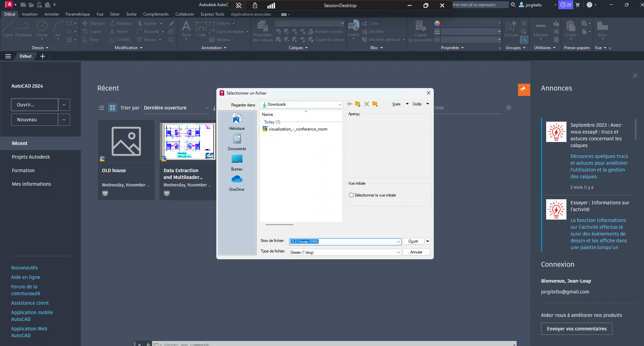Click Ouvrir button in file dialog
This screenshot has width=644, height=346.
click(413, 241)
